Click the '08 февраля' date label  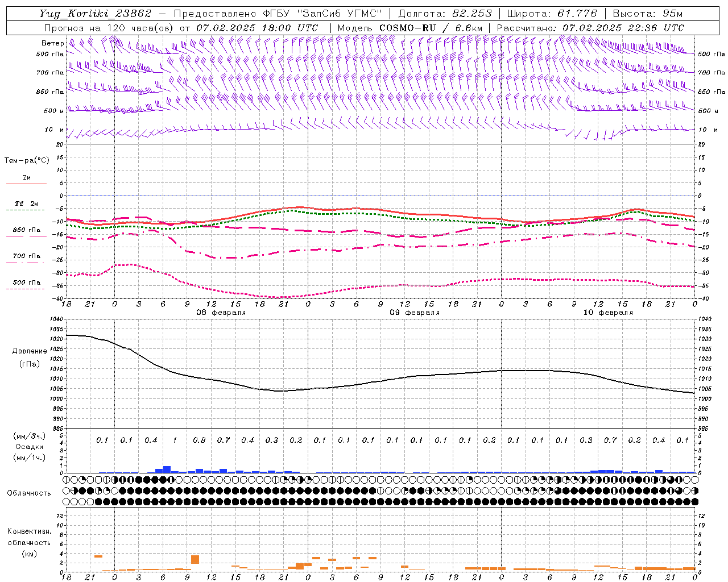(x=221, y=313)
